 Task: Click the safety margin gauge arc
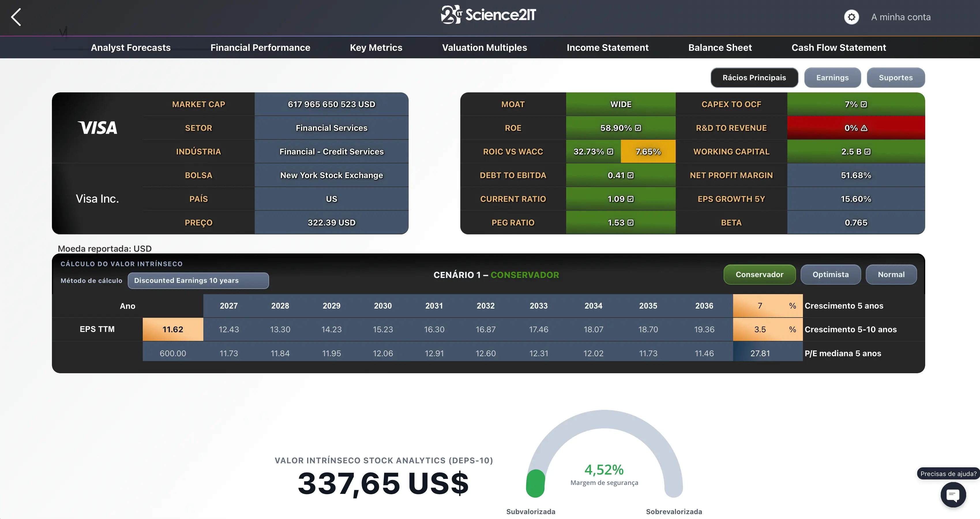[604, 454]
